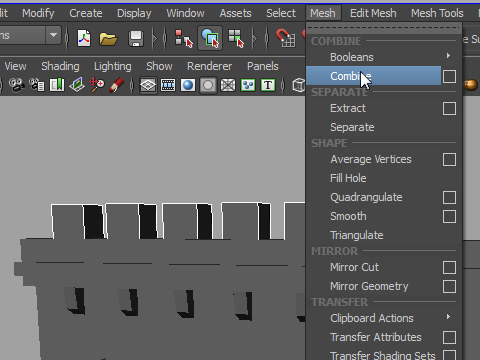Open the menu set dropdown arrow
Viewport: 480px width, 360px height.
point(53,35)
